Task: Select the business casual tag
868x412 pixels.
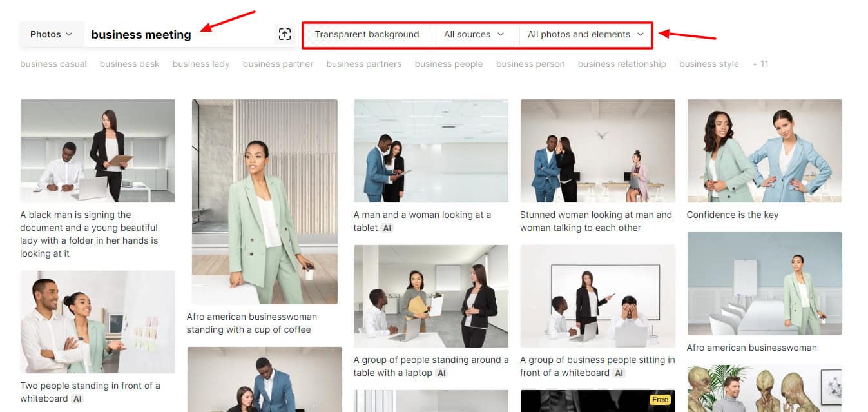Action: (53, 64)
